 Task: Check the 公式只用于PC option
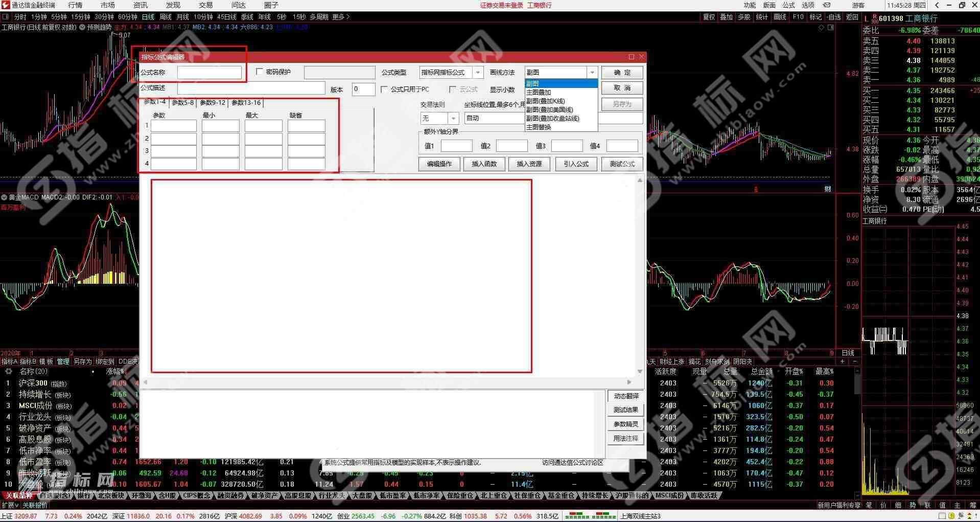[x=384, y=89]
